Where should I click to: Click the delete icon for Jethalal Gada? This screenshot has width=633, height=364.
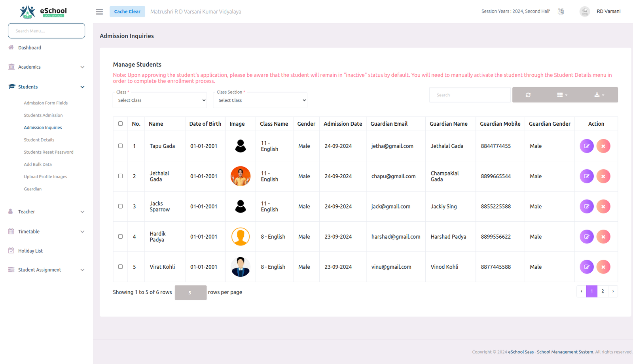click(603, 176)
